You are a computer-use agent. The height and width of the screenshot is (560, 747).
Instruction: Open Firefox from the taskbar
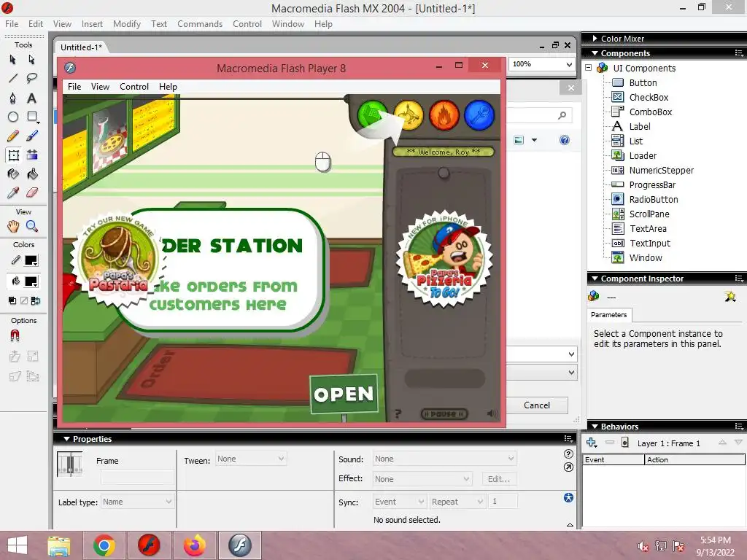[194, 545]
